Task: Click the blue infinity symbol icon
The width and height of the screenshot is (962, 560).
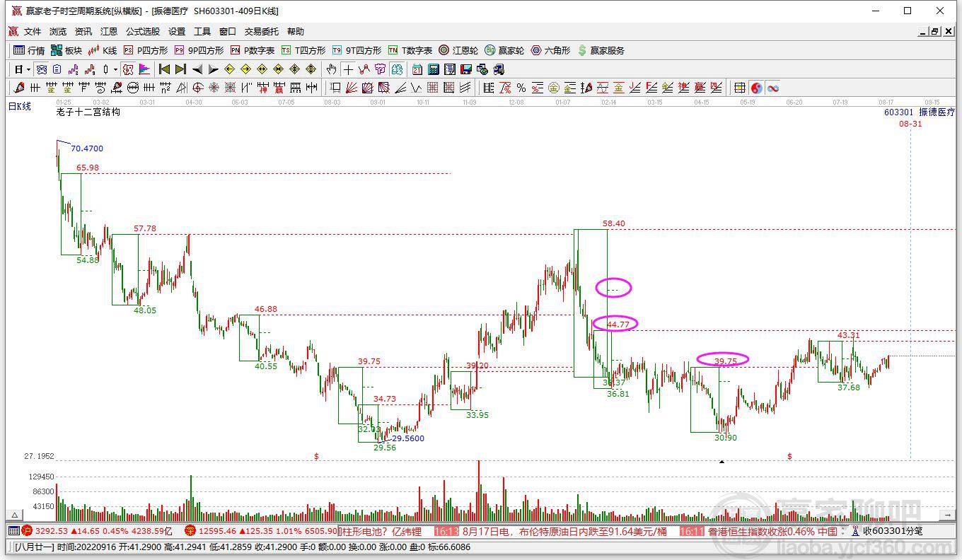Action: pyautogui.click(x=773, y=88)
